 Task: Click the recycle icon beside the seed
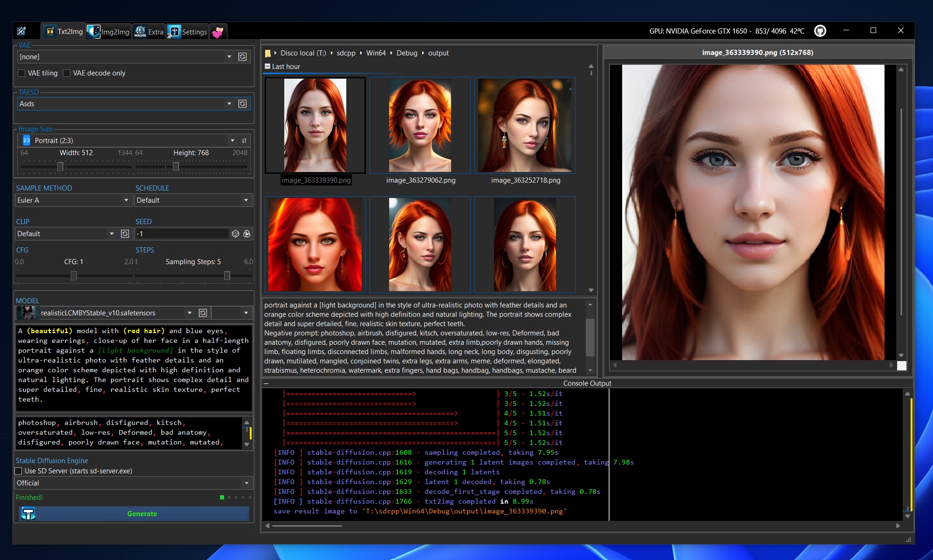click(247, 233)
